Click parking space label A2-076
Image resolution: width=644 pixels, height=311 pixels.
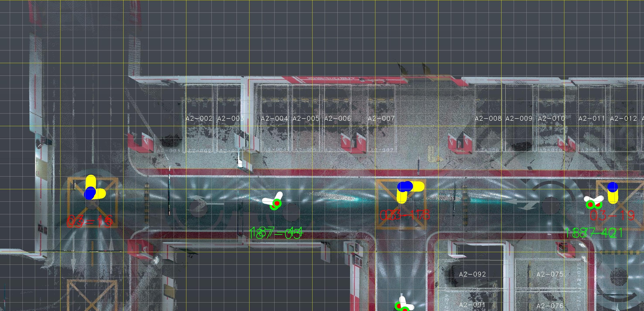(x=550, y=306)
